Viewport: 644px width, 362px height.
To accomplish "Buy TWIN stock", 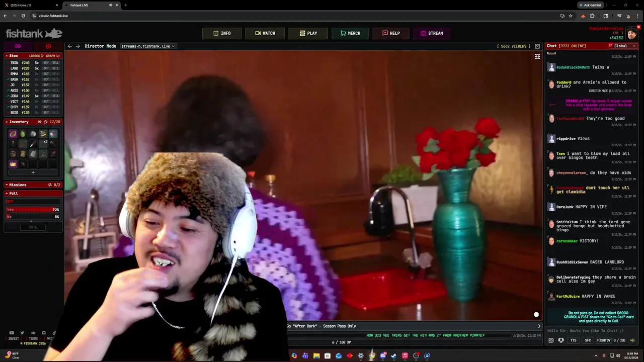I will click(x=46, y=63).
